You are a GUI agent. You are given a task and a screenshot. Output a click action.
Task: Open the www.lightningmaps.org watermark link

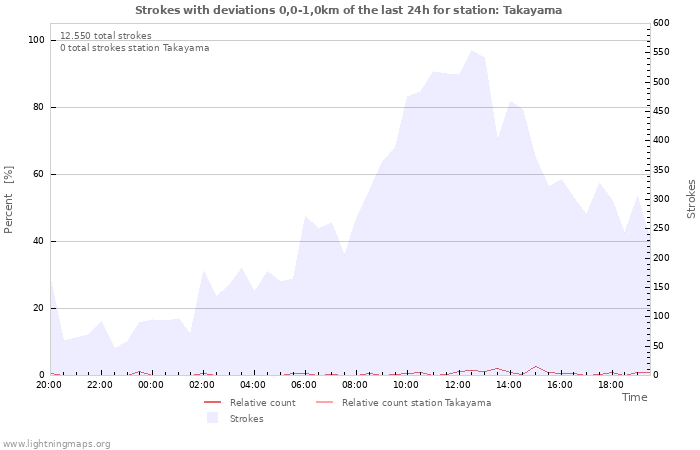tap(57, 444)
